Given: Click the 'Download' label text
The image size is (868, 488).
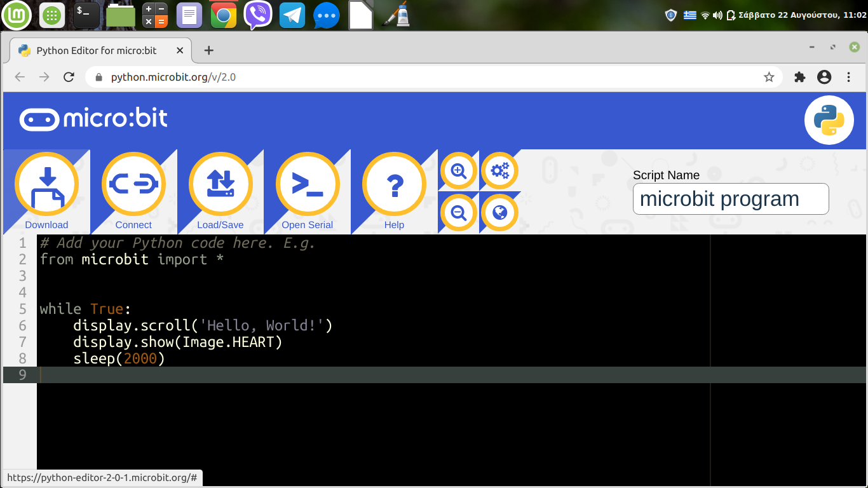Looking at the screenshot, I should (x=46, y=225).
